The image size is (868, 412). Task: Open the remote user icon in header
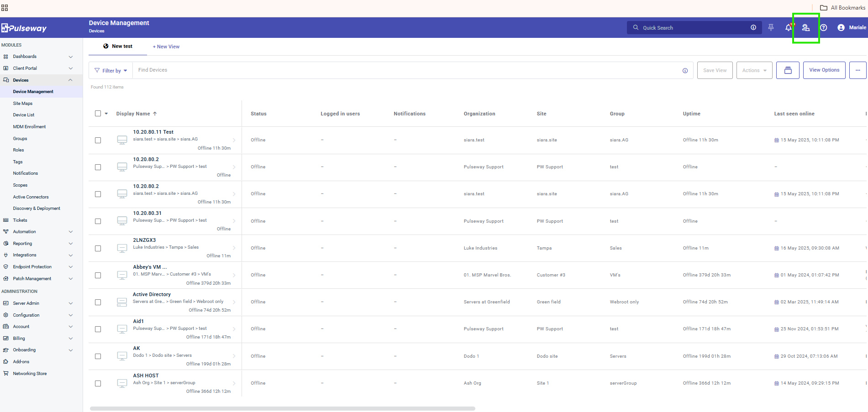point(806,28)
